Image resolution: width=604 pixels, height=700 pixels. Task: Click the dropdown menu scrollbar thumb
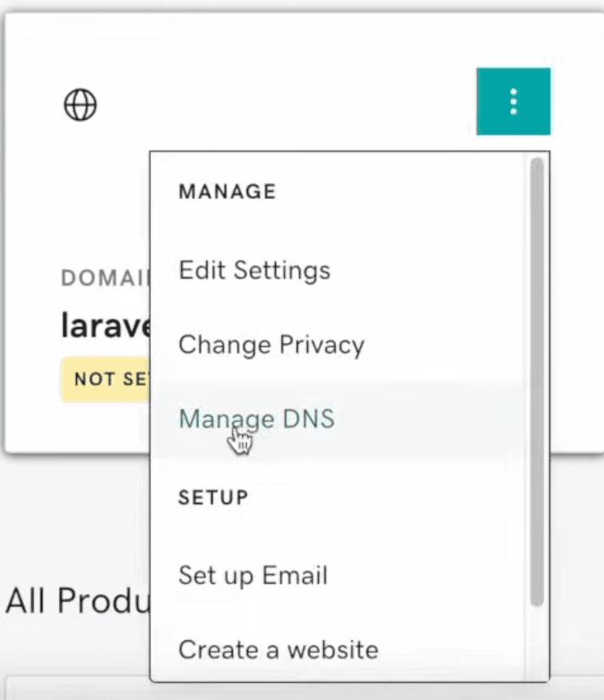[536, 380]
